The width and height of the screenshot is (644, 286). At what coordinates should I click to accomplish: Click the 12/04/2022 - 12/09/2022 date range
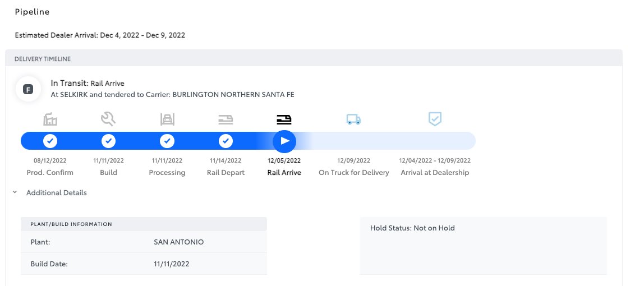coord(435,160)
